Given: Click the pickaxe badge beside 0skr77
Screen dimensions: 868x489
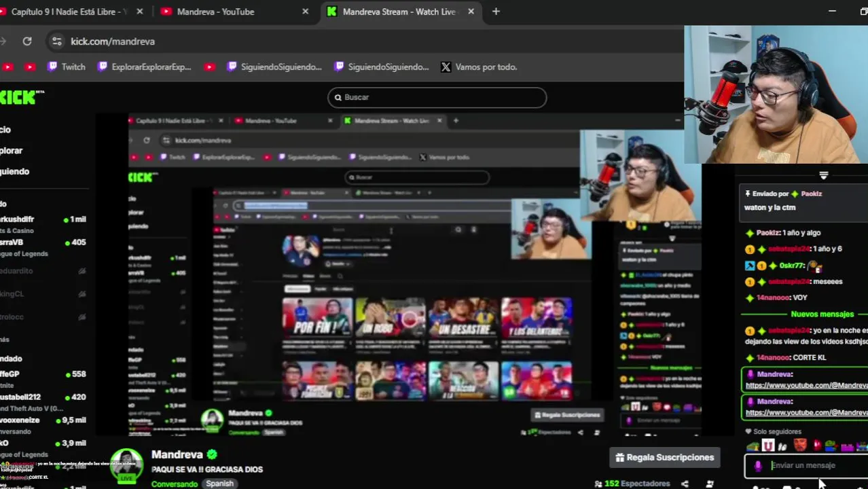Looking at the screenshot, I should [x=750, y=266].
